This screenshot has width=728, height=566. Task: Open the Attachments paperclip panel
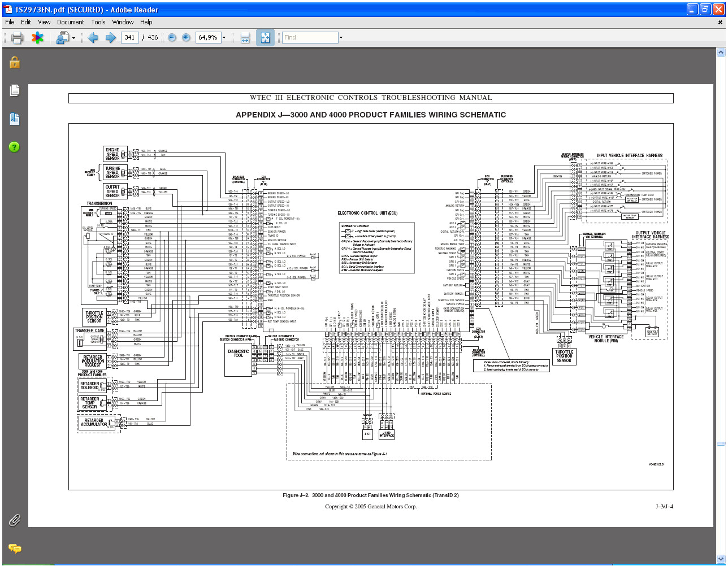[x=15, y=521]
